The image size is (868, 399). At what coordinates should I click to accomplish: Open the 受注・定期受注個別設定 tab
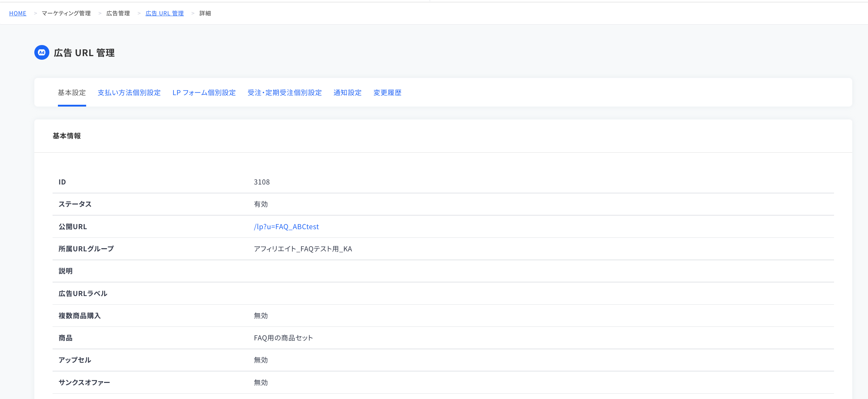(285, 93)
